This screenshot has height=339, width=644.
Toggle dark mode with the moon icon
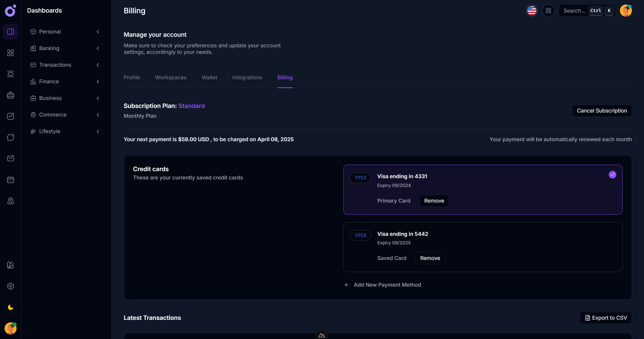coord(10,307)
